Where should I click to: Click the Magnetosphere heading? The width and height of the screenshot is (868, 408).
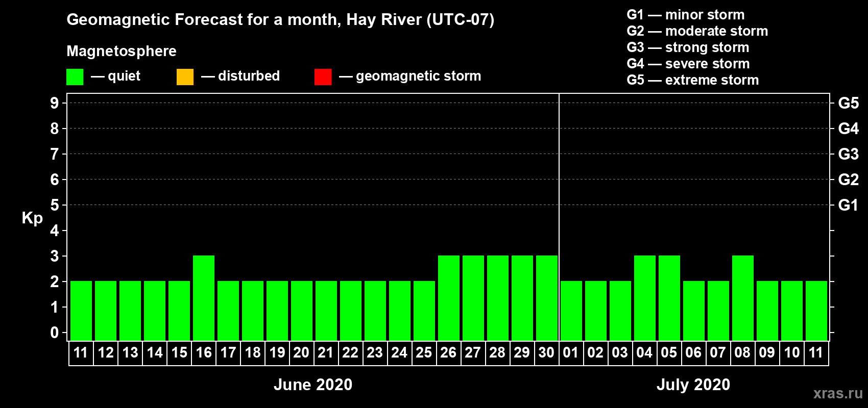click(122, 51)
